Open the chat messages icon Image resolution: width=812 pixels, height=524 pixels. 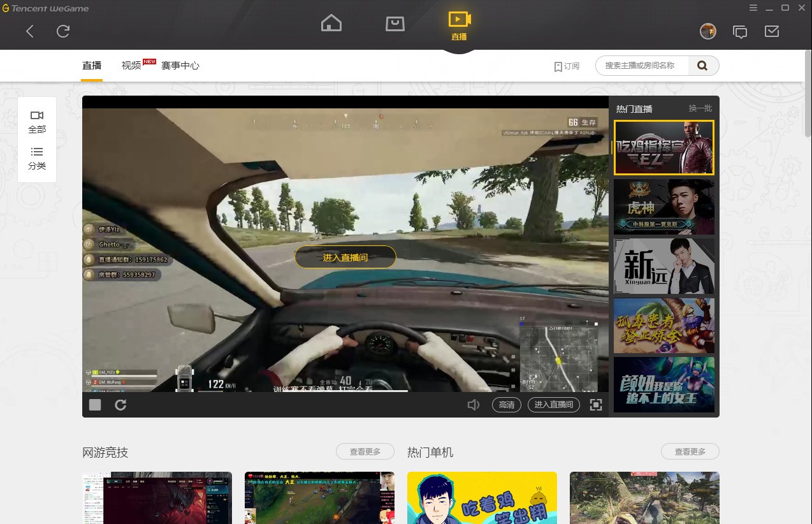click(740, 32)
